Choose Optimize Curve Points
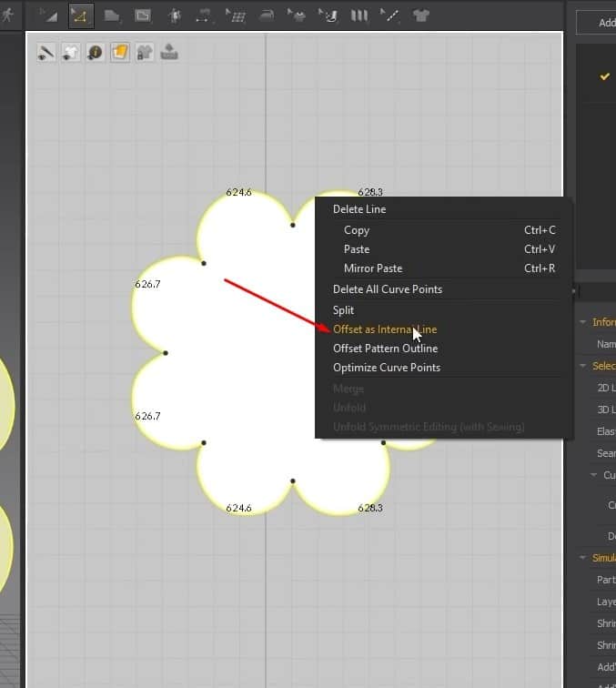 387,368
